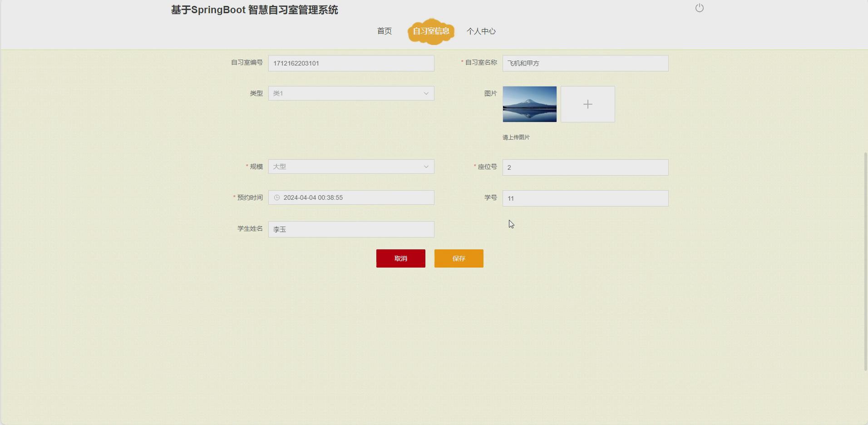Click the clock icon in the reservation time field
The width and height of the screenshot is (868, 425).
coord(277,198)
